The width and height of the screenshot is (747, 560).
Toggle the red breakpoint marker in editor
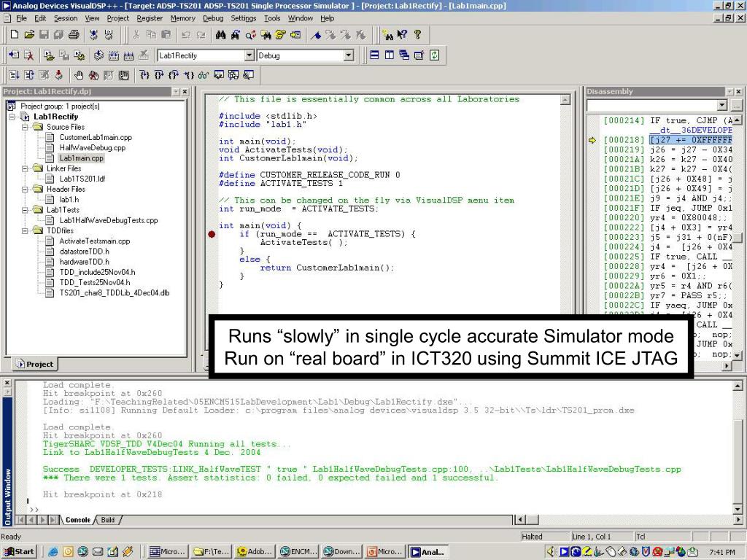(x=212, y=234)
